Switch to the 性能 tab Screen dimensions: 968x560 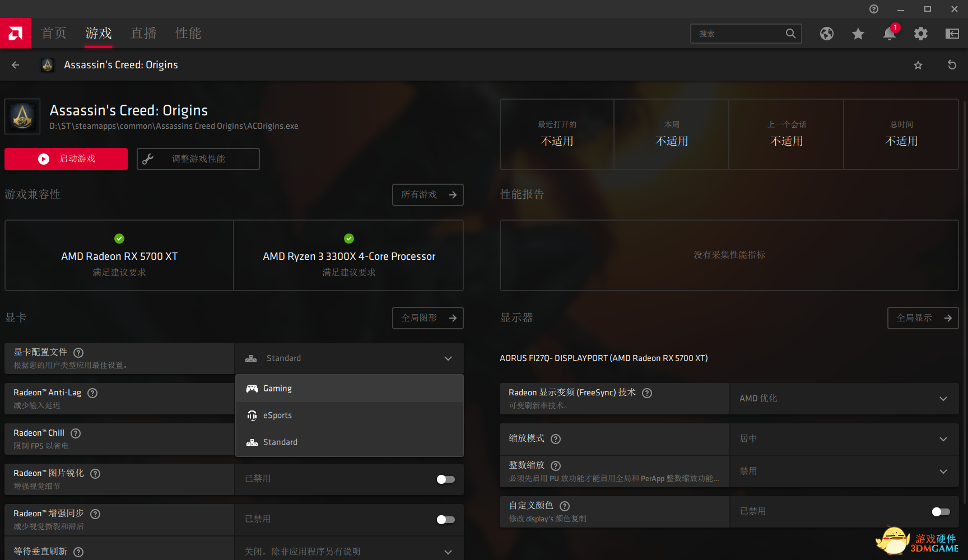(x=188, y=33)
